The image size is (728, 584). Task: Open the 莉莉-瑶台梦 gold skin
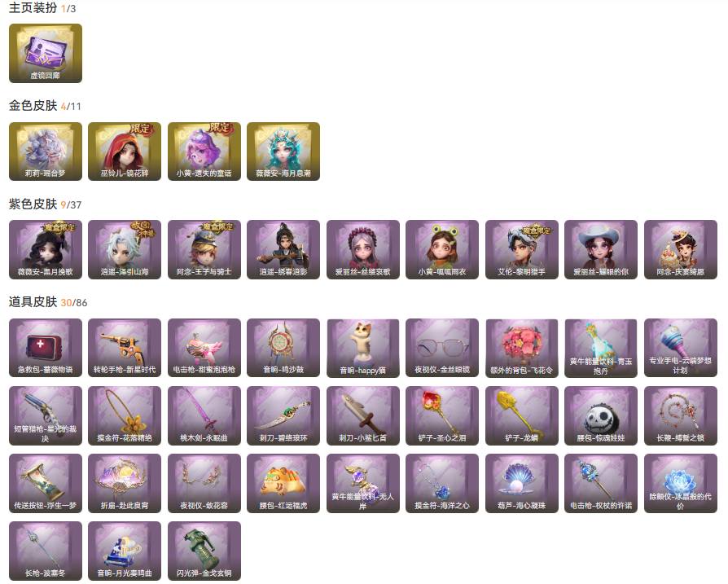coord(46,151)
